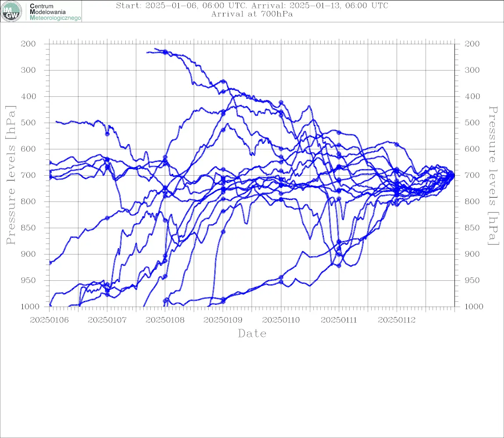Click the left axis 1000 label

(30, 307)
